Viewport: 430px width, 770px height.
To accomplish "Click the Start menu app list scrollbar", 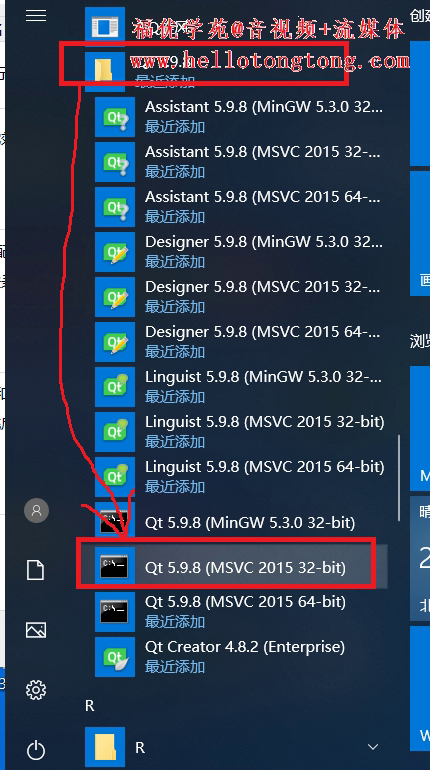I will [399, 478].
